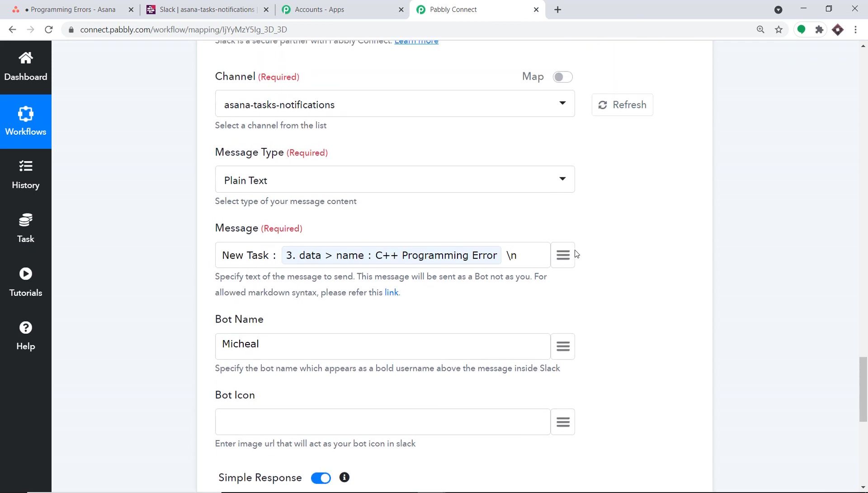Image resolution: width=868 pixels, height=493 pixels.
Task: Open the Message field mapping menu icon
Action: click(x=563, y=255)
